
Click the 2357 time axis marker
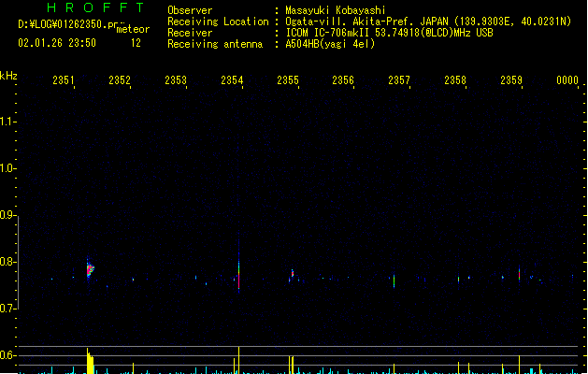399,80
